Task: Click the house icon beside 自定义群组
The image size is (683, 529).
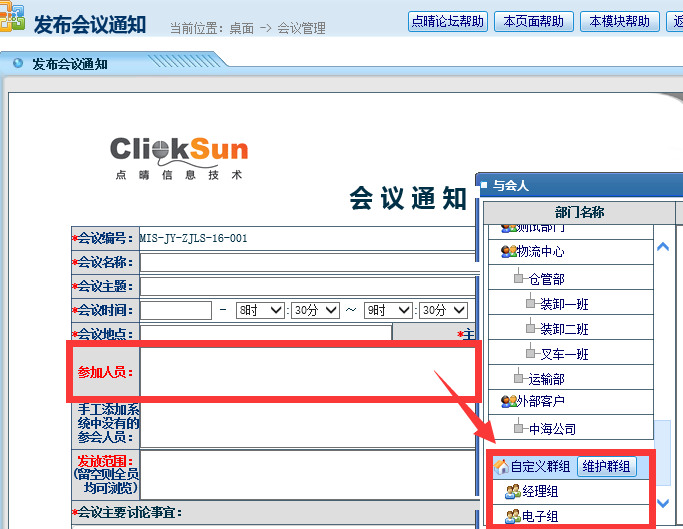Action: [x=501, y=467]
